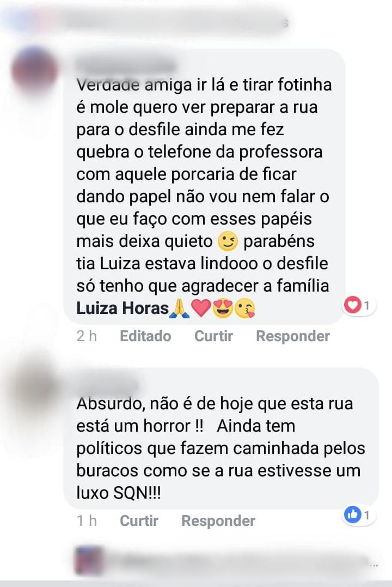Image resolution: width=392 pixels, height=587 pixels.
Task: Like the 'Absurdo' comment with Curtir
Action: pyautogui.click(x=139, y=521)
